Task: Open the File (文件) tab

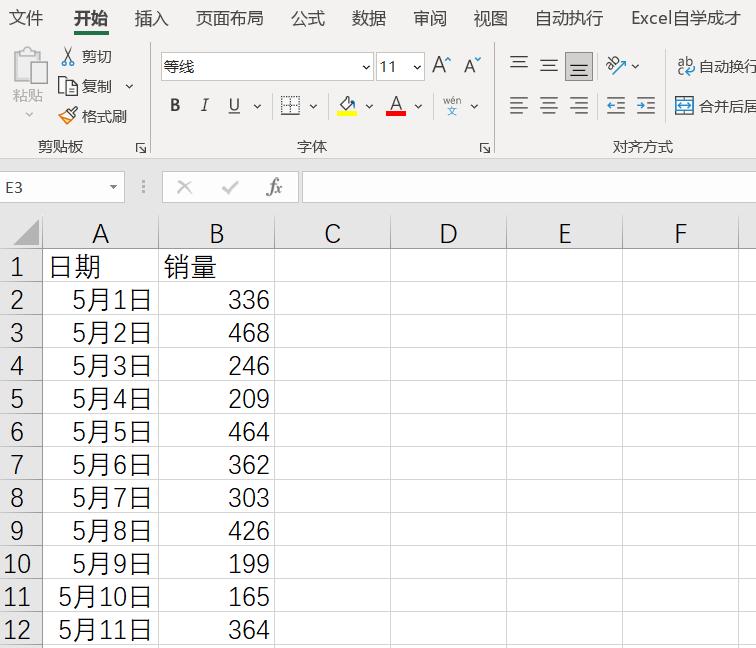Action: 26,18
